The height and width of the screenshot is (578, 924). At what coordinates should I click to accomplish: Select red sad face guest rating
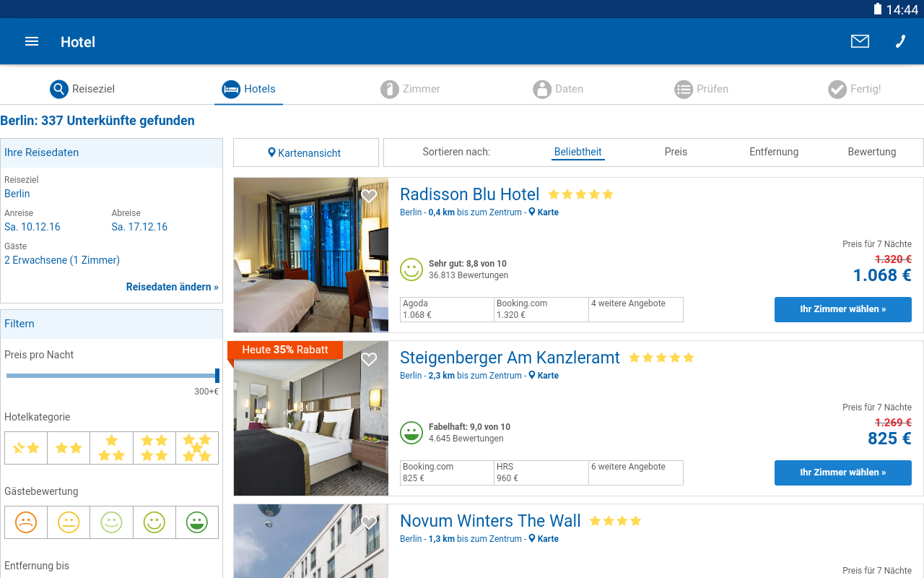click(26, 522)
